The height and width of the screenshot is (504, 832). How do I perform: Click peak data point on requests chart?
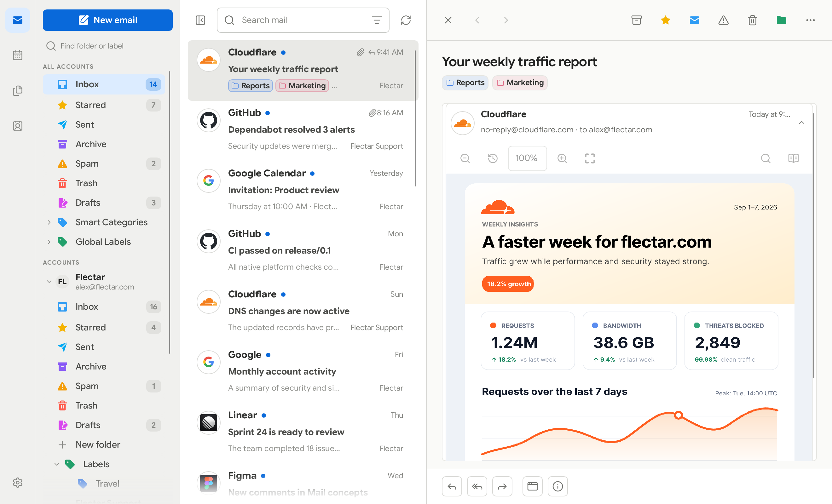[678, 415]
